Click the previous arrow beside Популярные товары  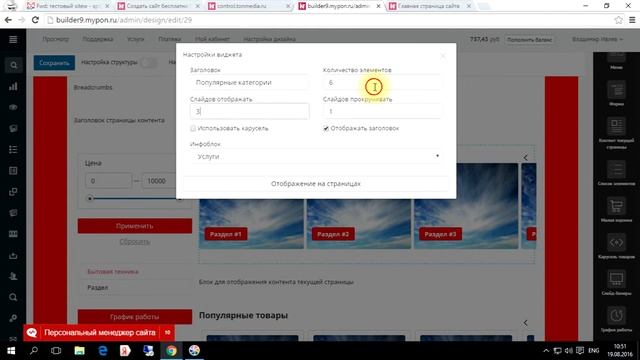pyautogui.click(x=526, y=322)
